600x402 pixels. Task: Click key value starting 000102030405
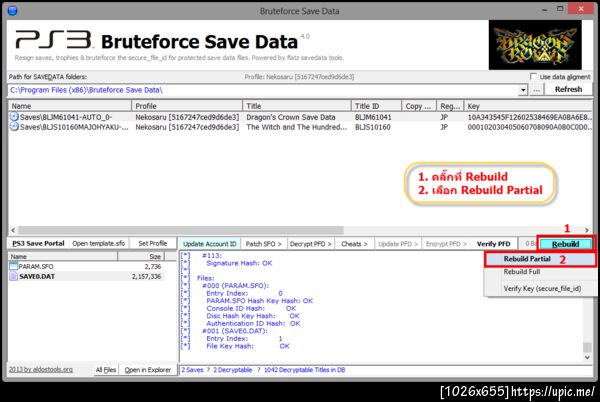pos(530,127)
